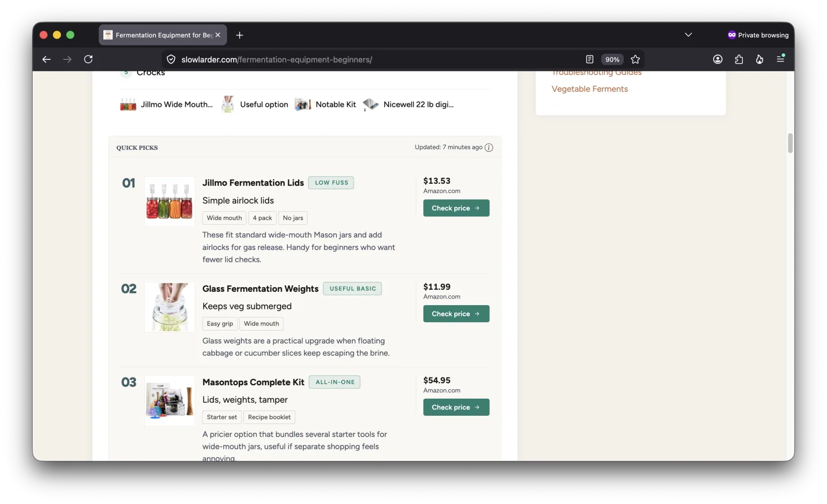Open the Jillmo Wide Mouth product link

point(177,104)
